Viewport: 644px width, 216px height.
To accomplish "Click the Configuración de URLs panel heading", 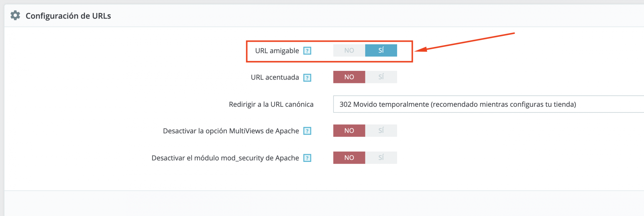I will (68, 16).
